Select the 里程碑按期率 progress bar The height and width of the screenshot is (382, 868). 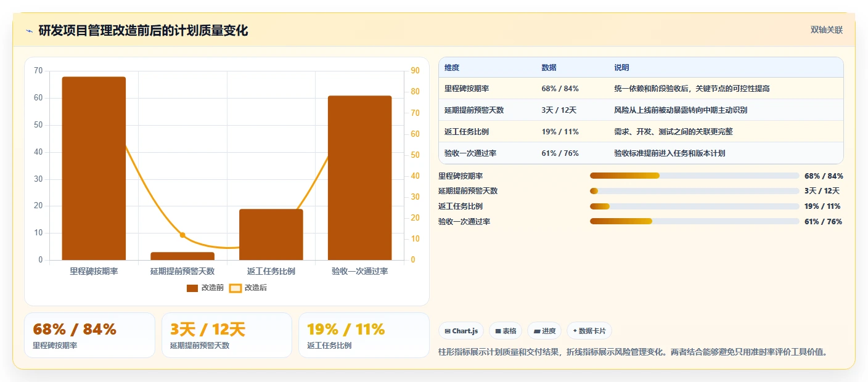pos(694,176)
